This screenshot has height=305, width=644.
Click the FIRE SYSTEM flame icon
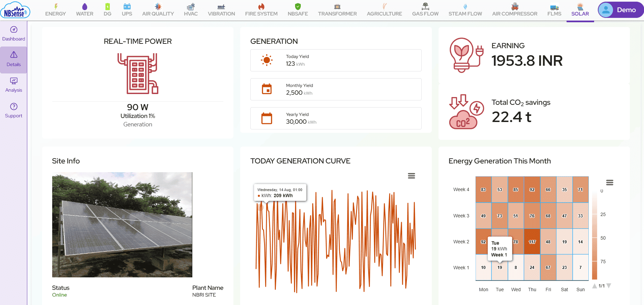point(261,6)
